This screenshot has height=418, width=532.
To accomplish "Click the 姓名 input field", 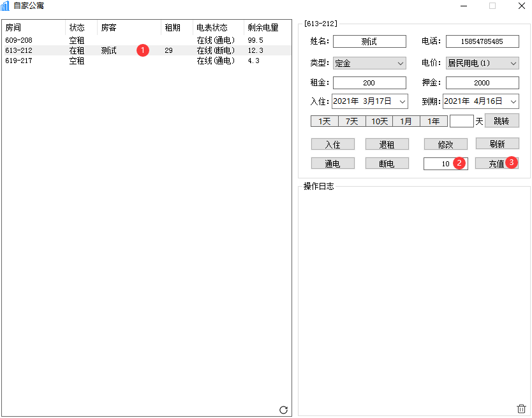I will click(x=369, y=41).
